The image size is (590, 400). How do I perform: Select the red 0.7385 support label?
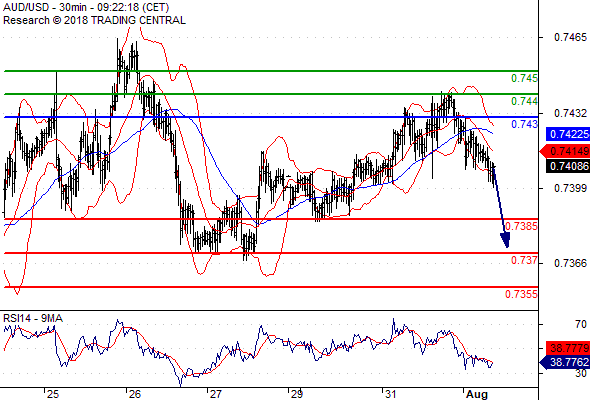tap(522, 226)
